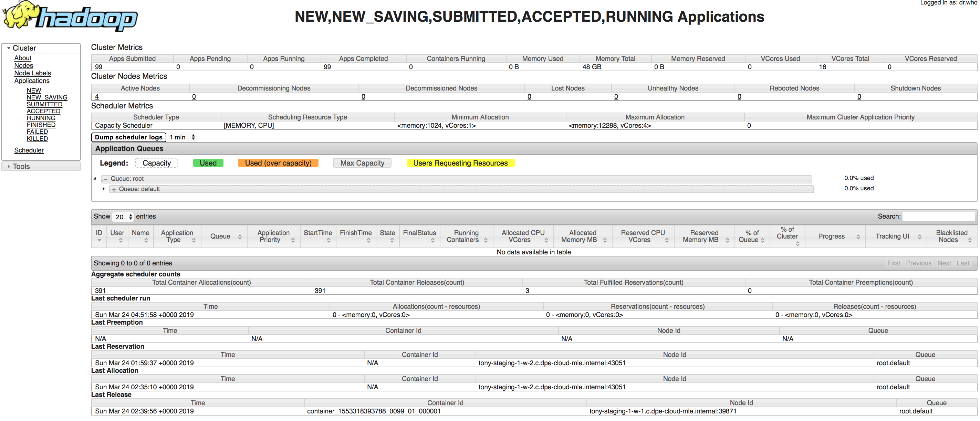
Task: Expand the Tools sidebar section
Action: [x=41, y=166]
